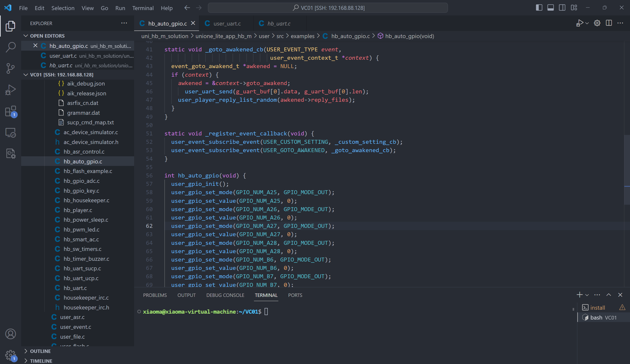This screenshot has height=364, width=630.
Task: Toggle the secondary side bar layout icon
Action: click(562, 8)
